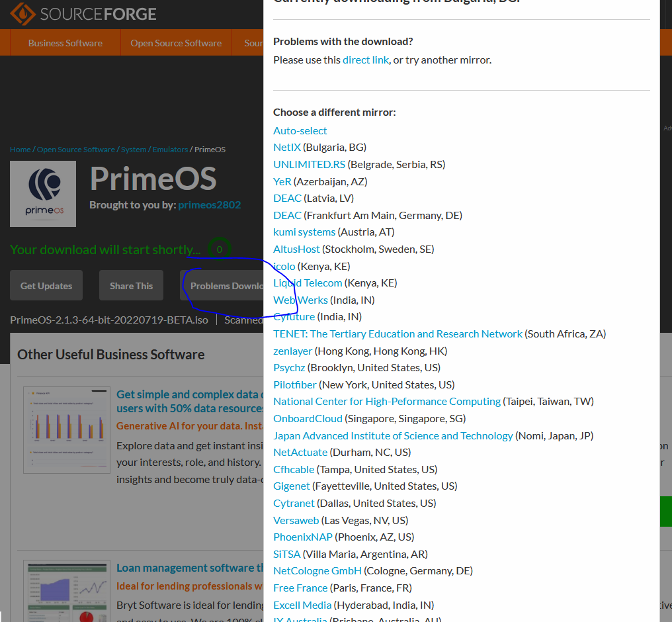
Task: Open the Open Source Software breadcrumb
Action: click(x=76, y=150)
